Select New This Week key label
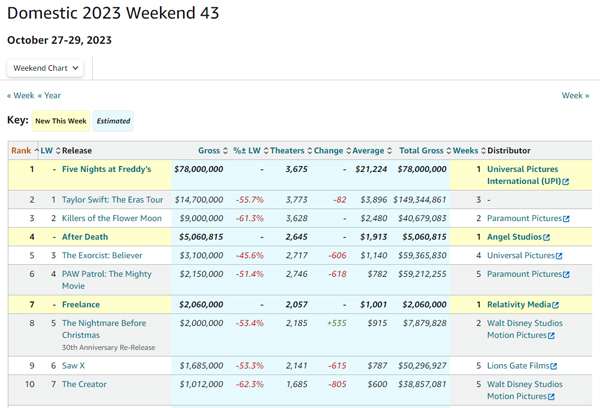Screen dimensions: 600x408 pyautogui.click(x=61, y=121)
